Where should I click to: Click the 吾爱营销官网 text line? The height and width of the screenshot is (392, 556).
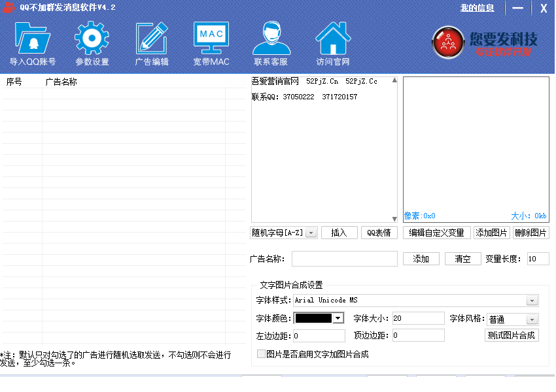[x=314, y=82]
